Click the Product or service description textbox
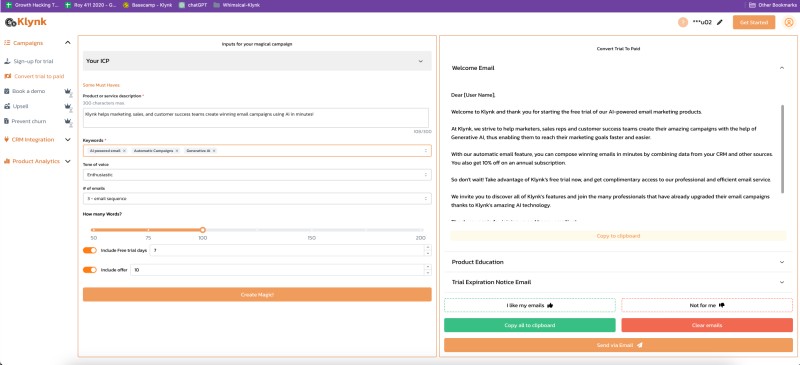The image size is (800, 365). pyautogui.click(x=256, y=118)
